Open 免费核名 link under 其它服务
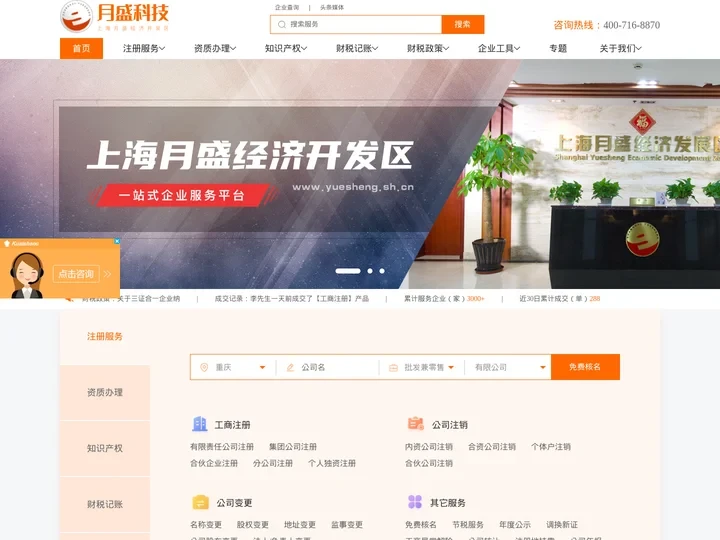This screenshot has height=540, width=720. 421,525
